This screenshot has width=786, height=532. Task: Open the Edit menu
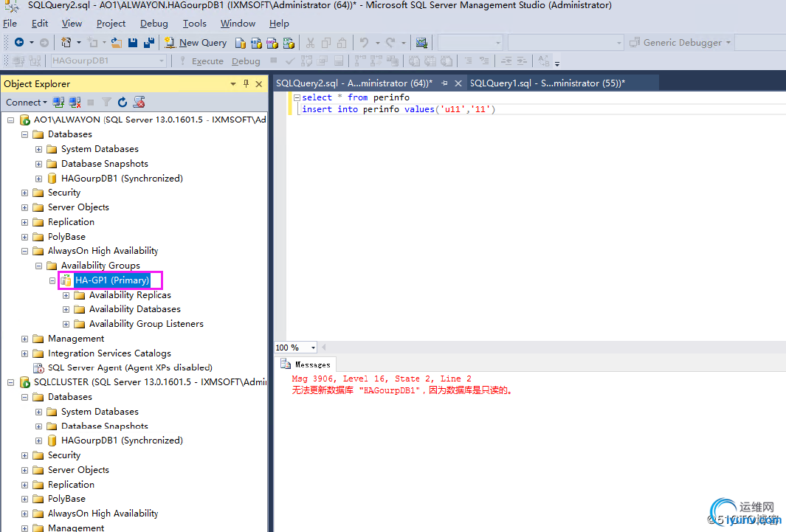[40, 24]
